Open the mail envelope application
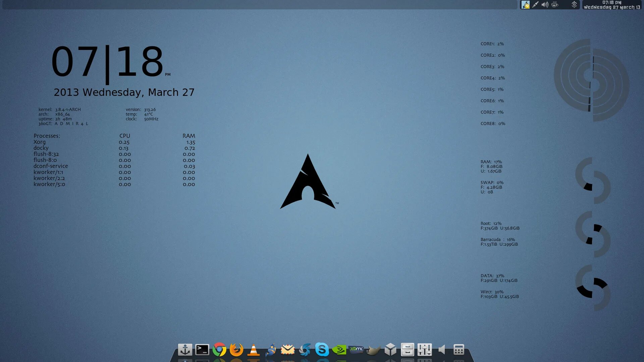Screen dimensions: 644x362 pos(288,350)
